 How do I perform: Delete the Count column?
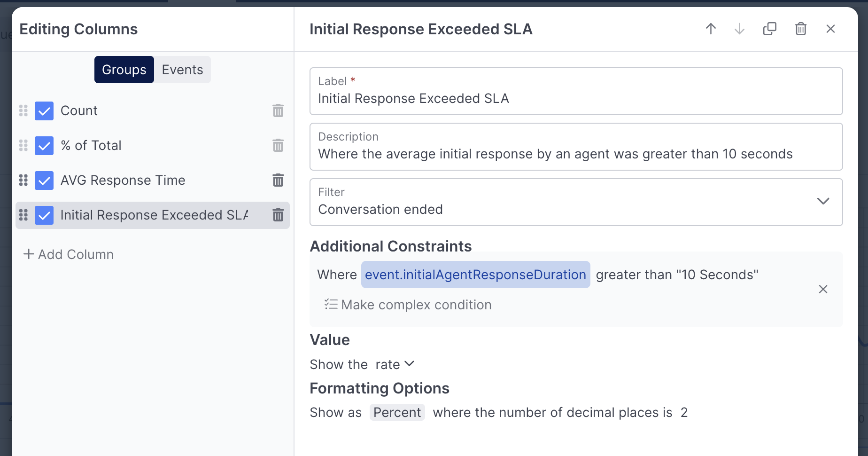click(x=278, y=111)
